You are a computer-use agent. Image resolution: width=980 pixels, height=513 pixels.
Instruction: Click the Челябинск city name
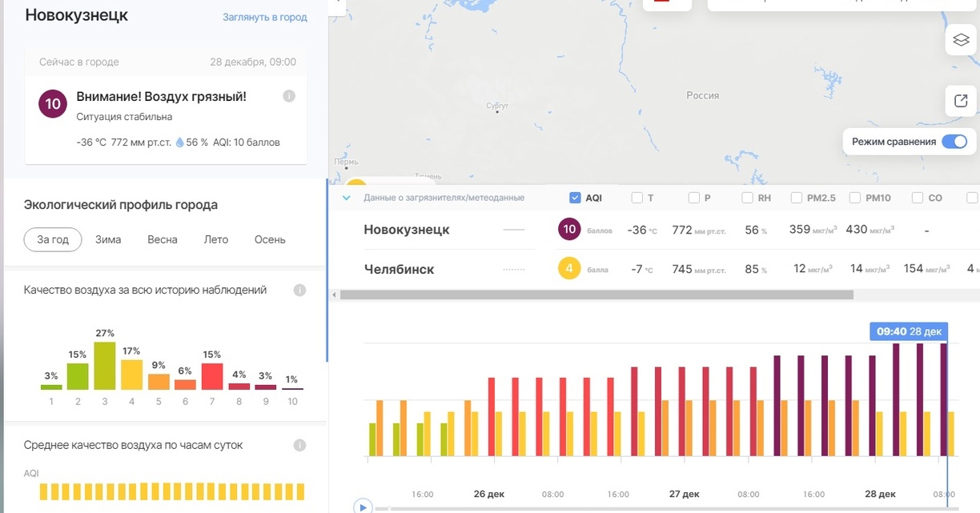(x=400, y=269)
